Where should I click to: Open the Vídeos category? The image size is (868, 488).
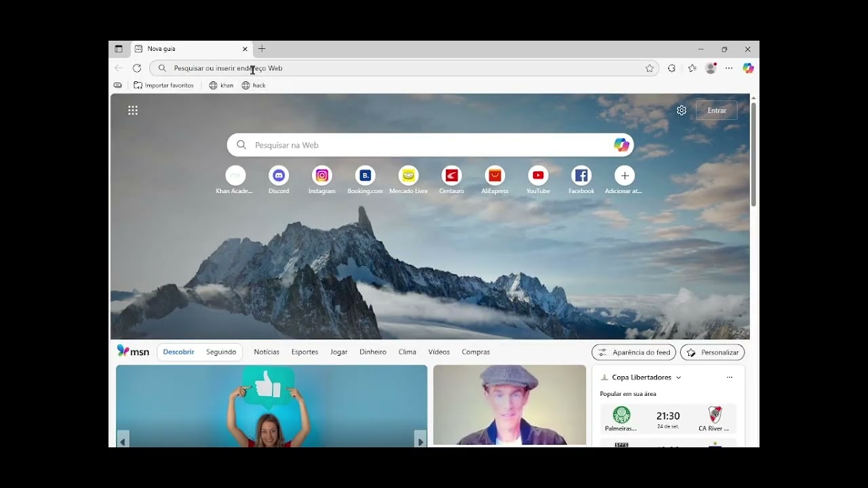tap(439, 352)
